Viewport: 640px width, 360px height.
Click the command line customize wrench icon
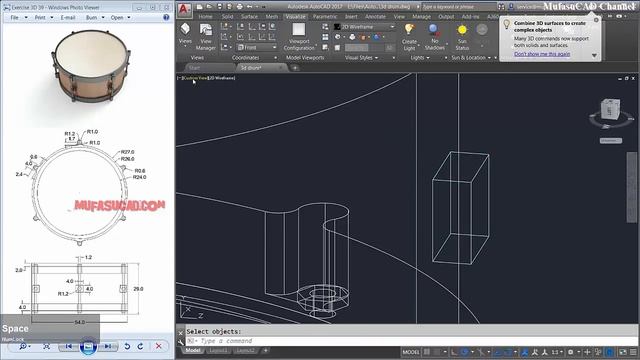tap(181, 342)
